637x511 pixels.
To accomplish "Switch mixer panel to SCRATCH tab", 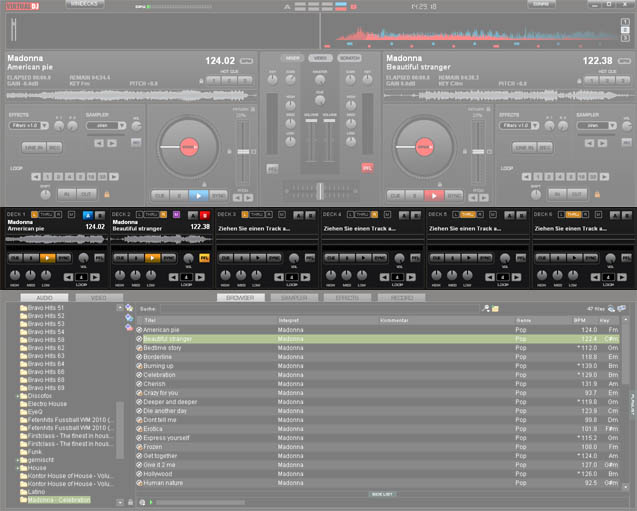I will click(349, 58).
